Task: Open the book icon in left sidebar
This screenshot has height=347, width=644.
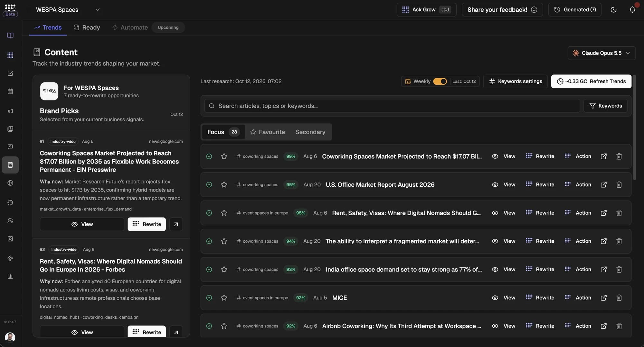Action: (x=10, y=35)
